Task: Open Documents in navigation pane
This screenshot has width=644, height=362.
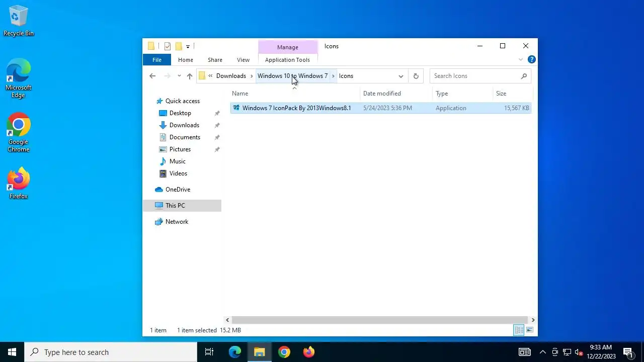Action: pos(185,137)
